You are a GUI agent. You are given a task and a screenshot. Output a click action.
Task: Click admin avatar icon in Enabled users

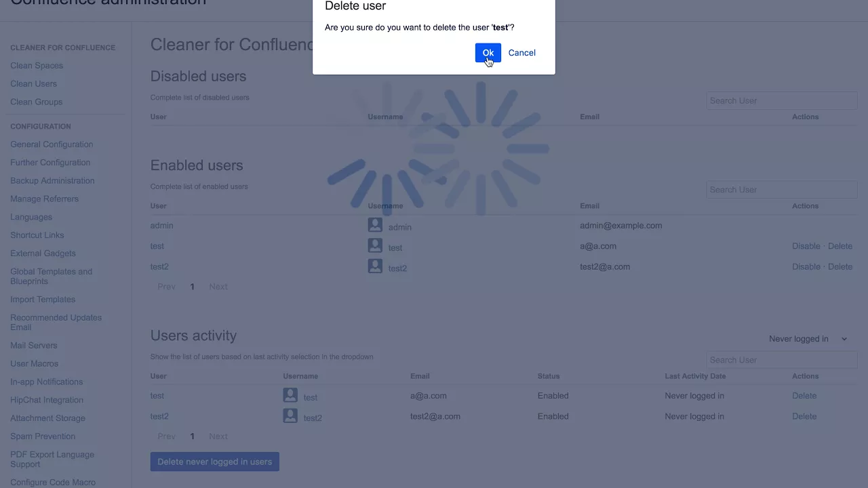coord(375,225)
